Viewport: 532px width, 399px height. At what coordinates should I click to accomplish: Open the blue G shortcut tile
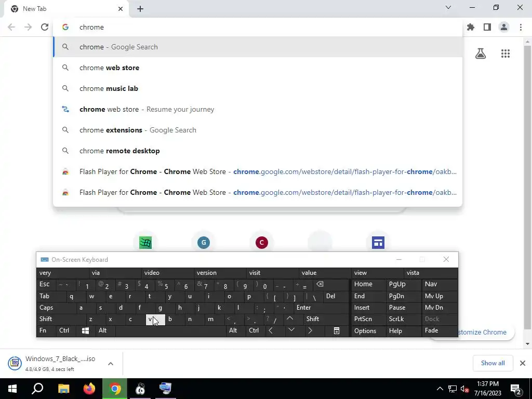[204, 243]
